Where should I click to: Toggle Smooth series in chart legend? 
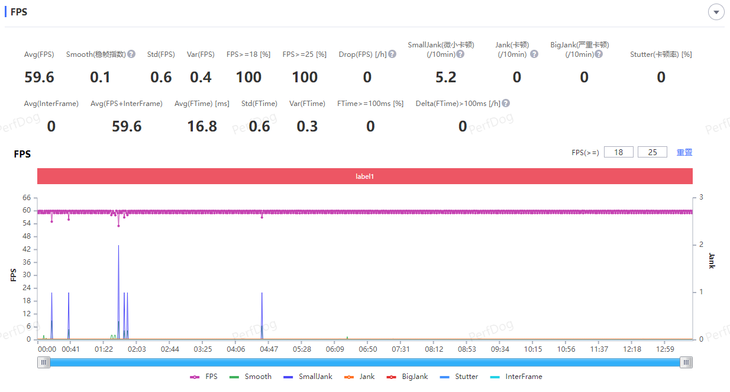250,376
